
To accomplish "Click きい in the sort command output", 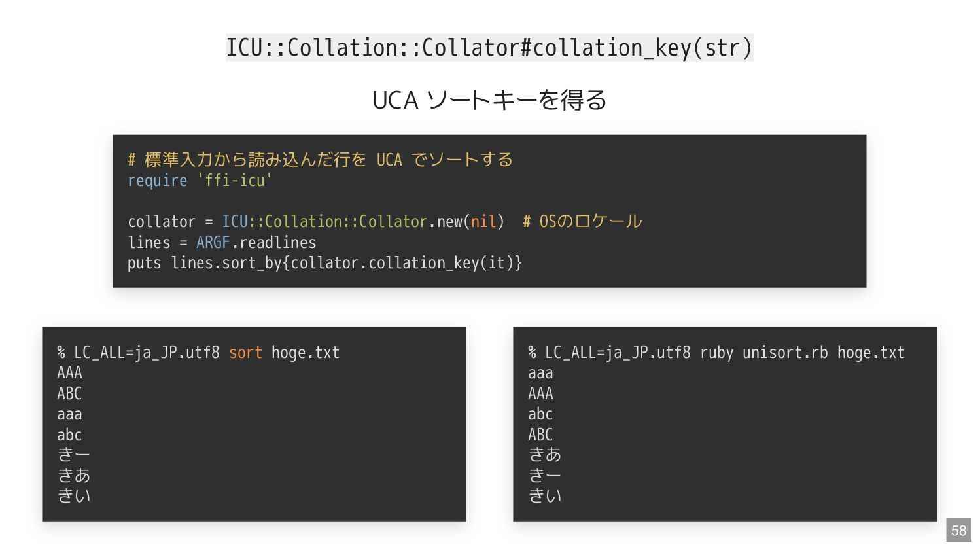I will click(74, 496).
